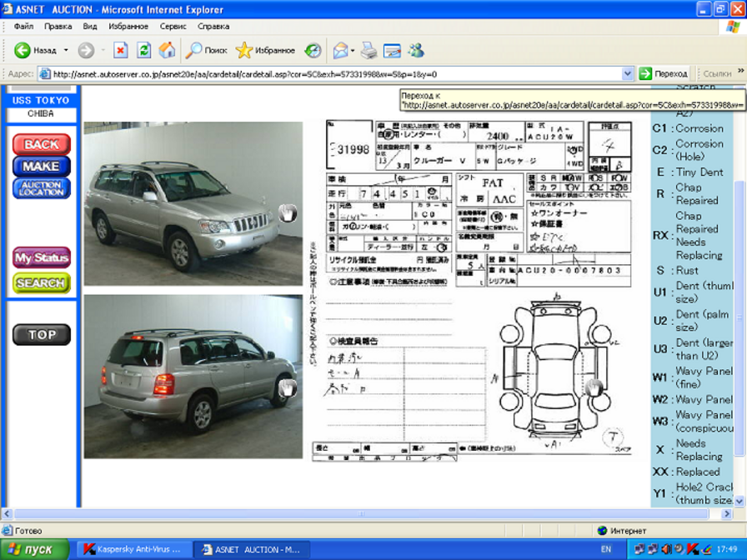This screenshot has height=560, width=747.
Task: Expand Links (Ссылки) toolbar chevron
Action: (x=741, y=71)
